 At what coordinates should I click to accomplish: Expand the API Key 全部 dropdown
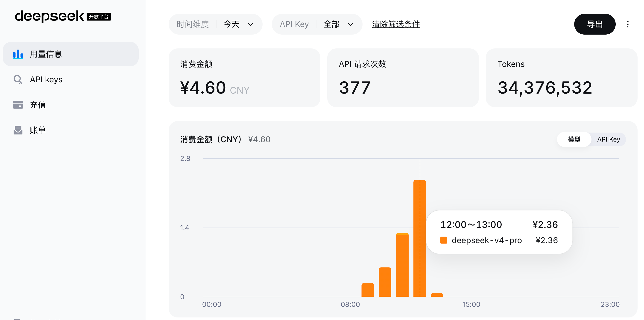pyautogui.click(x=317, y=24)
